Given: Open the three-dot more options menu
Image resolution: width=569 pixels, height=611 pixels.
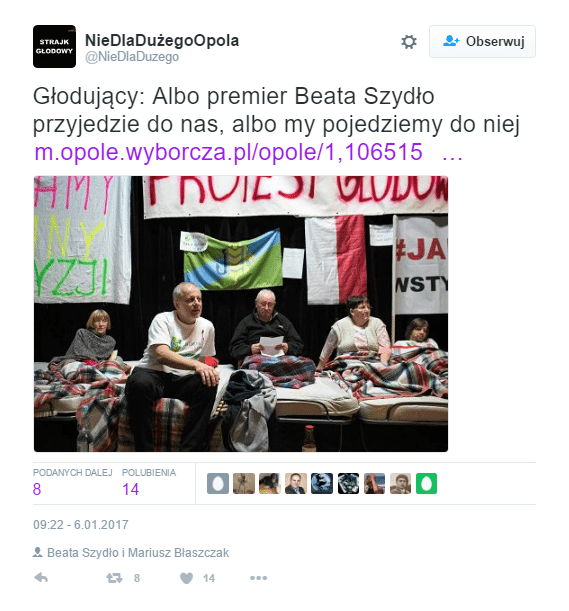Looking at the screenshot, I should (x=258, y=578).
